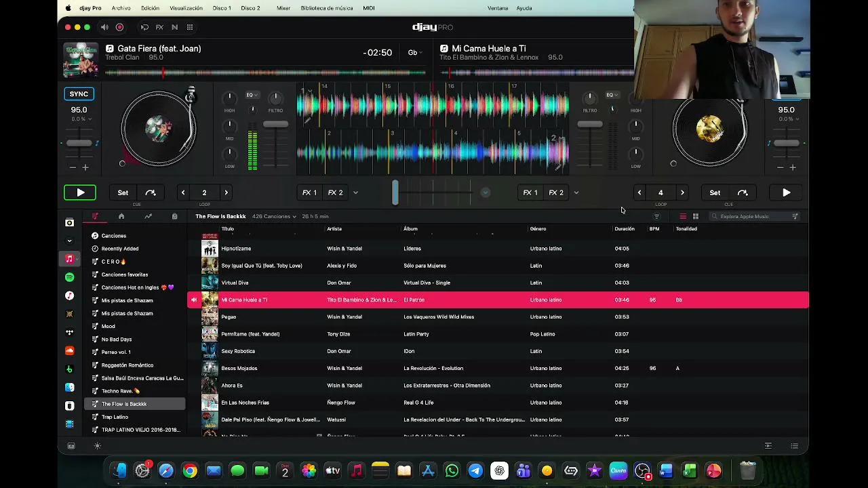Start recording with the red record button
The image size is (868, 488).
click(119, 27)
